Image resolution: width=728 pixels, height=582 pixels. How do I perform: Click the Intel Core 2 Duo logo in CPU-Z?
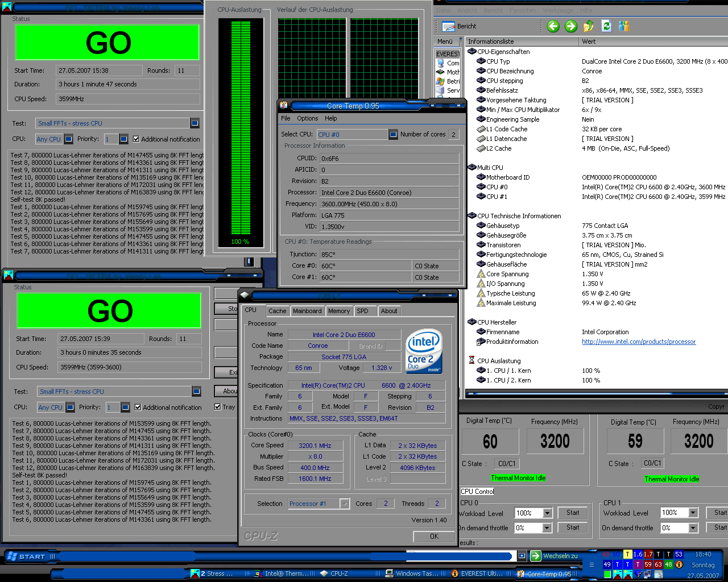(x=424, y=351)
